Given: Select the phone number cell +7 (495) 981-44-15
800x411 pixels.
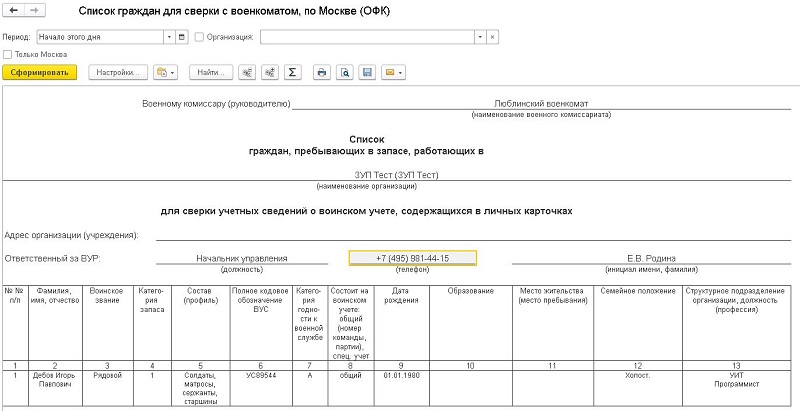Looking at the screenshot, I should click(412, 258).
